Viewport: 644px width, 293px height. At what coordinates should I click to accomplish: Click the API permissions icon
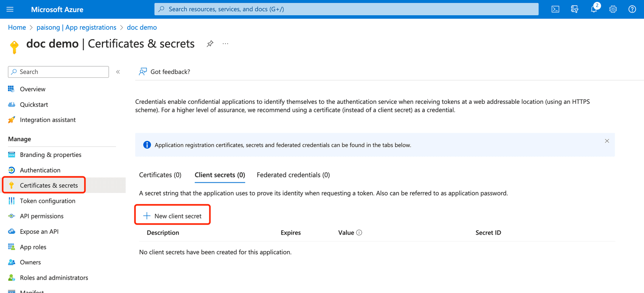click(11, 216)
